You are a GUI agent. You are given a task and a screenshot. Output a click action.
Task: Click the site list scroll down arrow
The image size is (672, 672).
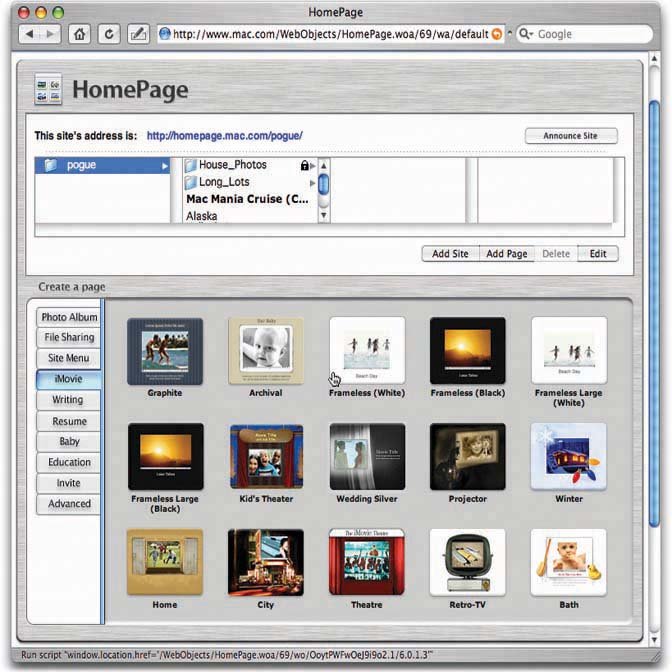click(x=324, y=215)
